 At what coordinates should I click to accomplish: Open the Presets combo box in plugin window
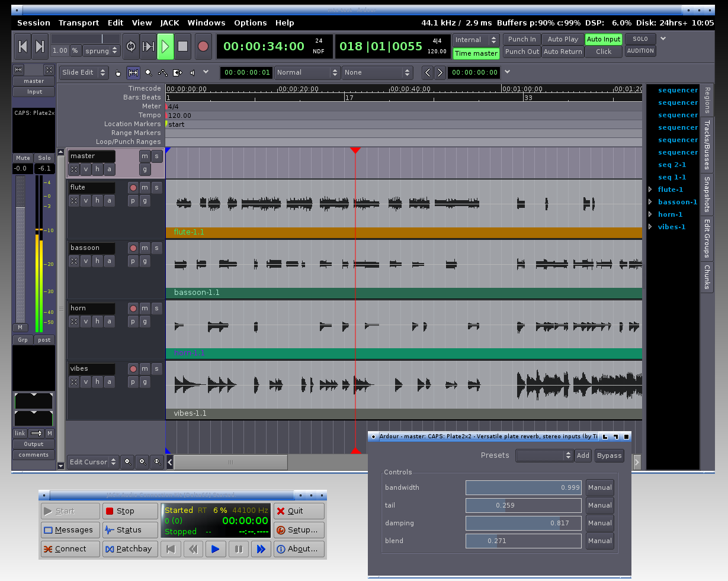pos(544,455)
